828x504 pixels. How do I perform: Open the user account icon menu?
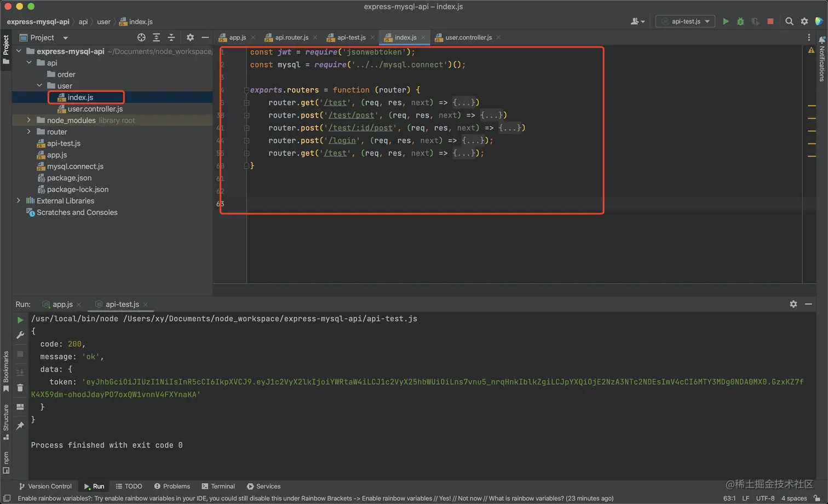tap(637, 21)
